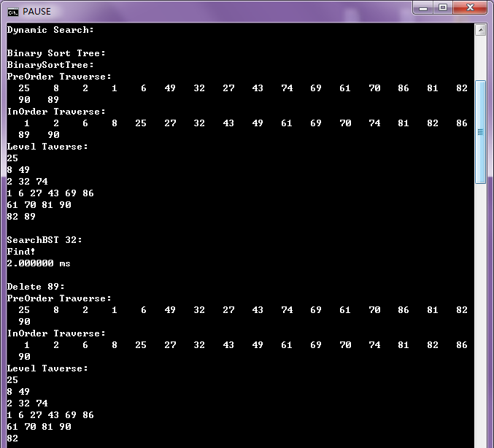The width and height of the screenshot is (494, 448).
Task: Click the '2.000000 ms' timing line
Action: [x=39, y=263]
